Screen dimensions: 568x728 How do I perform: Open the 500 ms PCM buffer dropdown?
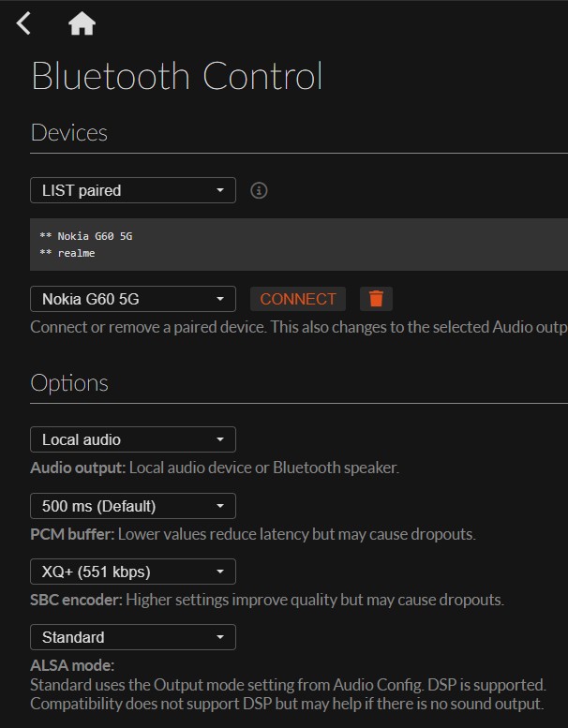(133, 506)
